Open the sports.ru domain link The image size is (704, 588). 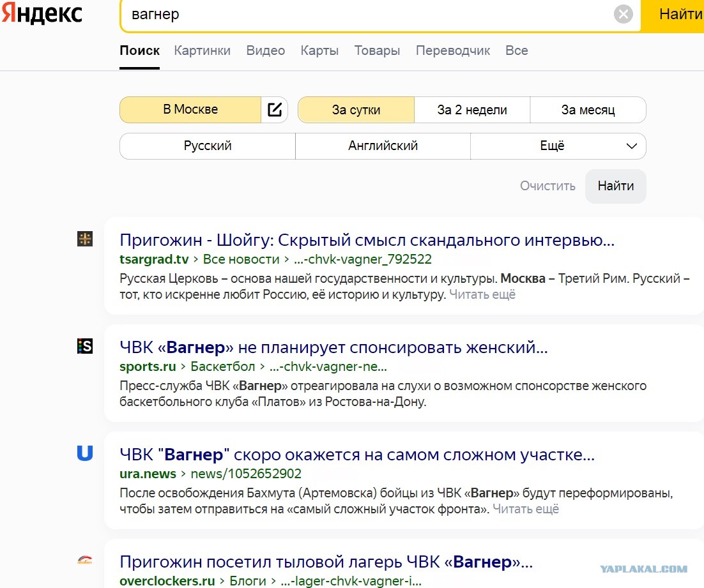coord(148,366)
